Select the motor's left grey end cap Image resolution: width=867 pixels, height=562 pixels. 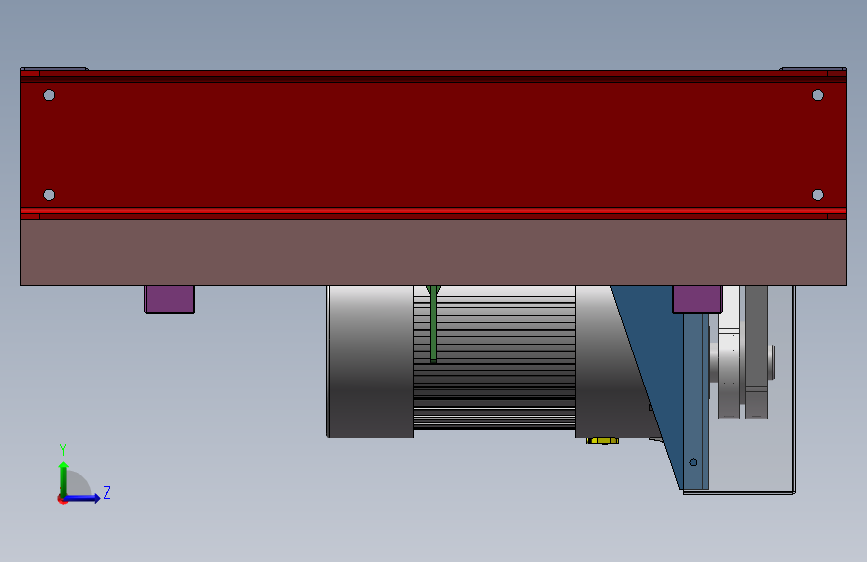[x=370, y=361]
